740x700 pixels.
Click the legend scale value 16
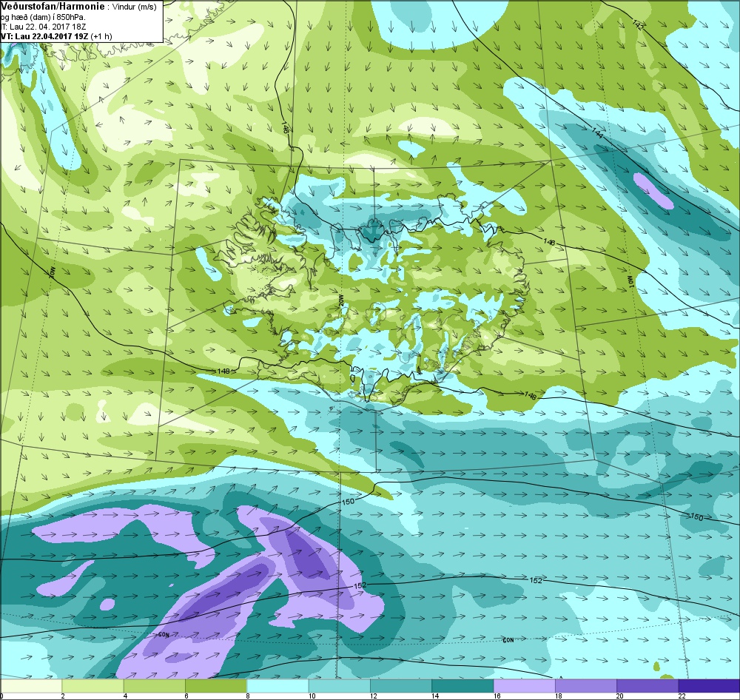[497, 696]
